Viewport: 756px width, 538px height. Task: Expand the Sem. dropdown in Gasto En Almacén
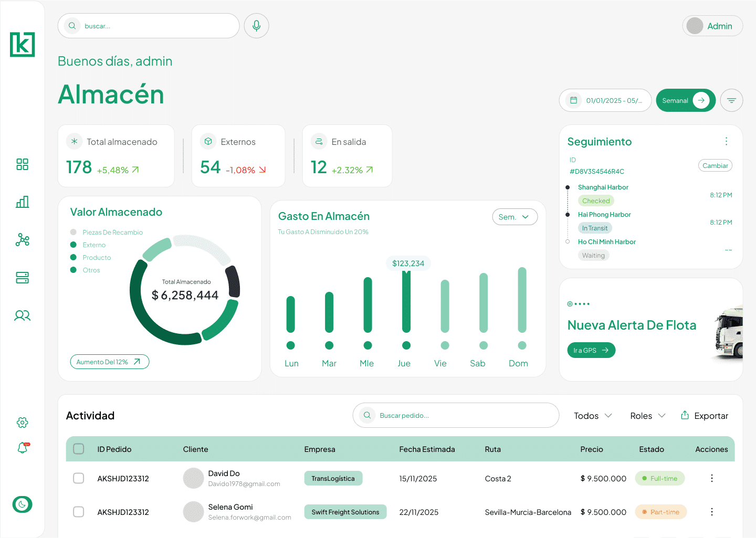point(514,217)
